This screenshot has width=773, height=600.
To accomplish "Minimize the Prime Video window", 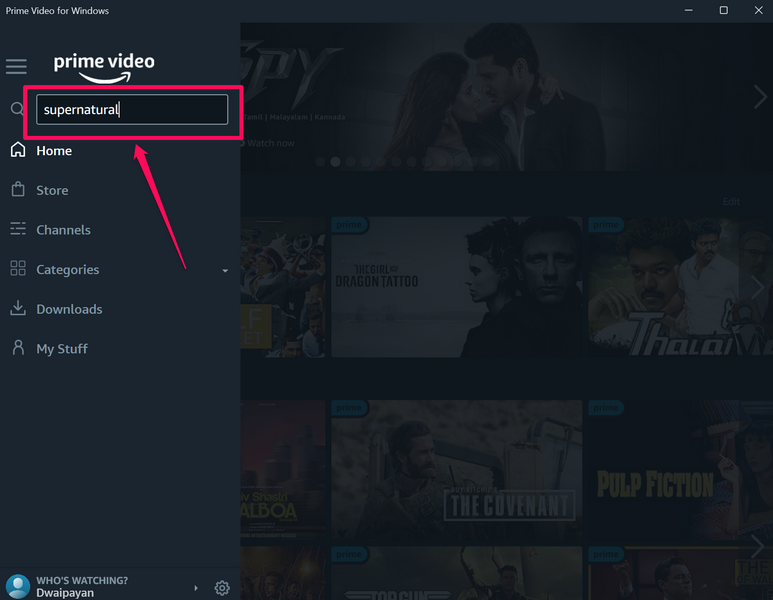I will pyautogui.click(x=689, y=10).
